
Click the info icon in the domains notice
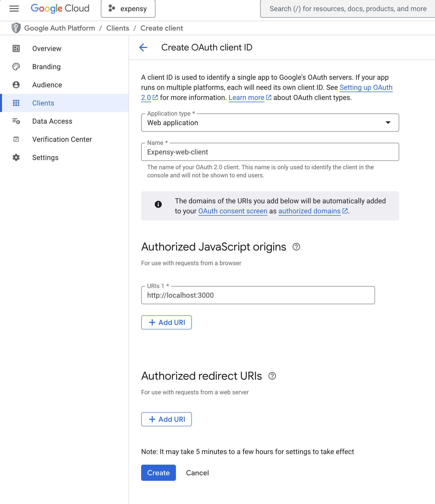coord(158,204)
